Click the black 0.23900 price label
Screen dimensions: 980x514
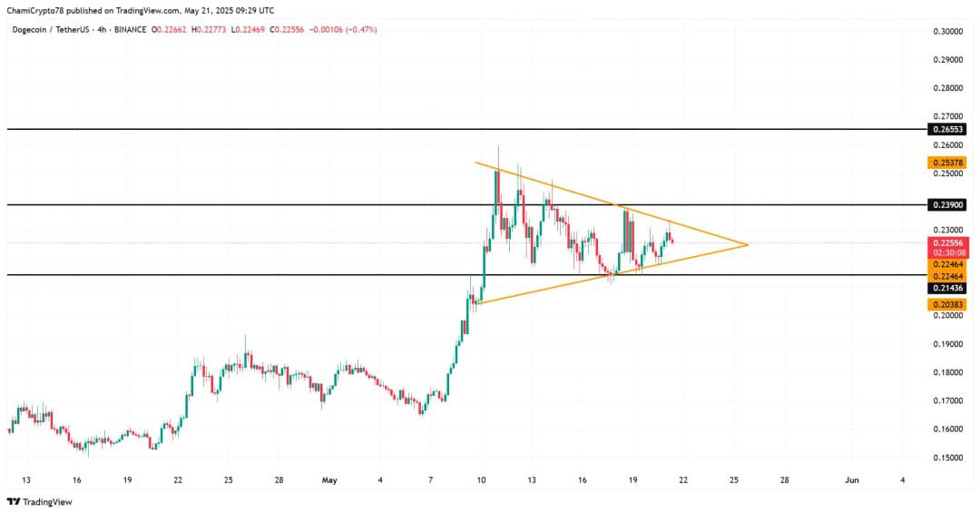point(947,205)
